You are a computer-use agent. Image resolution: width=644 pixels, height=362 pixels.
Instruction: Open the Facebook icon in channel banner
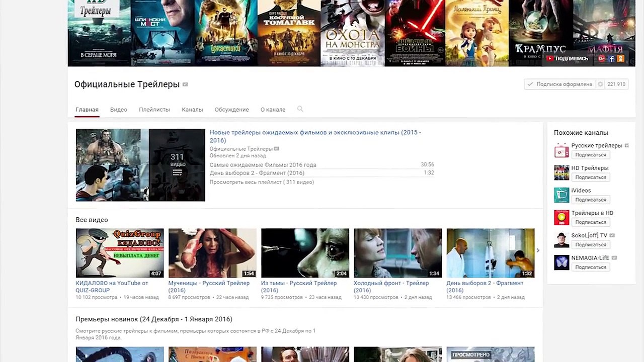[x=612, y=58]
